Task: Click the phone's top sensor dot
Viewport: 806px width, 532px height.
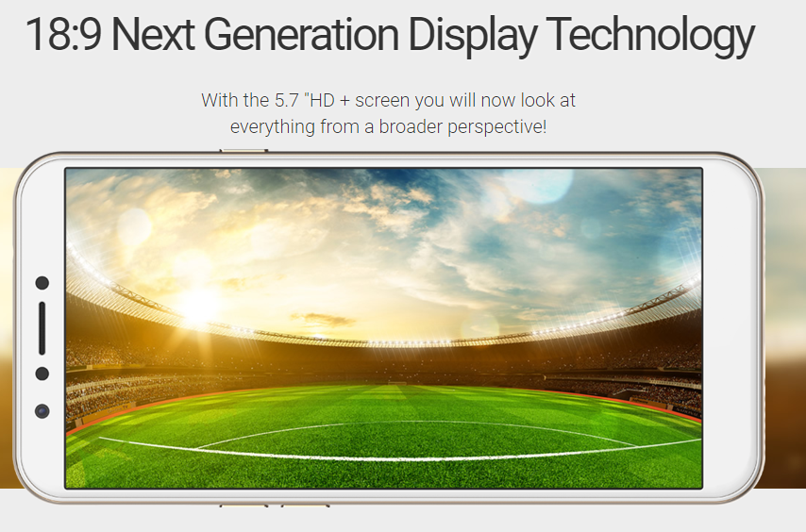Action: click(x=42, y=282)
